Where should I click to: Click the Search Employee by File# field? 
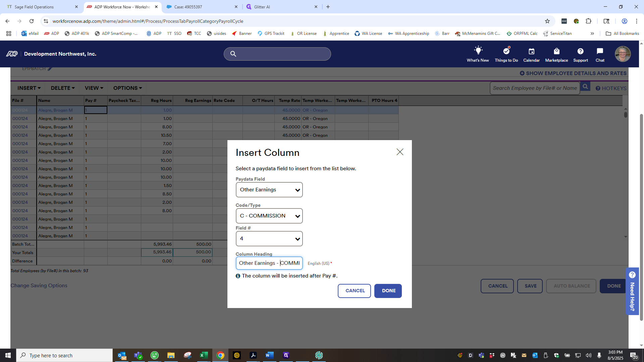[535, 88]
